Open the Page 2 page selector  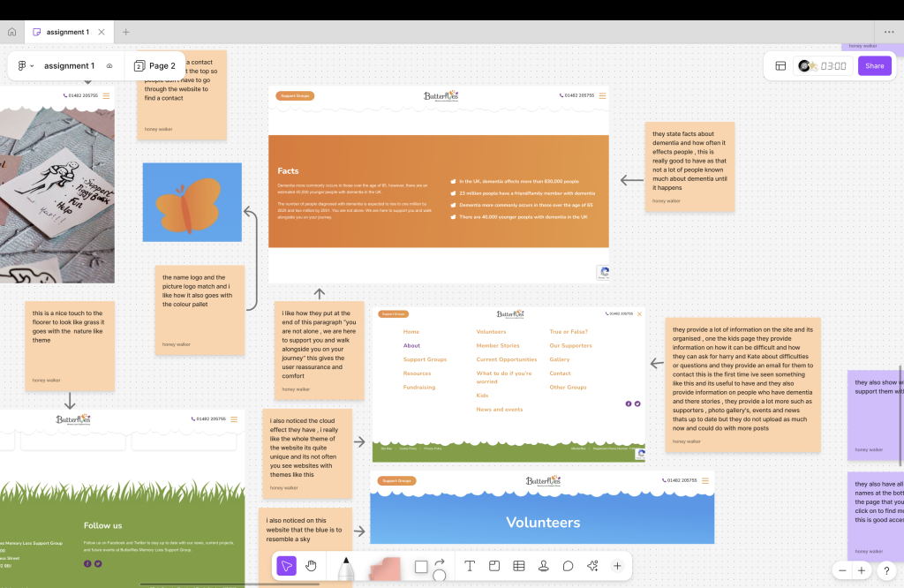coord(154,66)
